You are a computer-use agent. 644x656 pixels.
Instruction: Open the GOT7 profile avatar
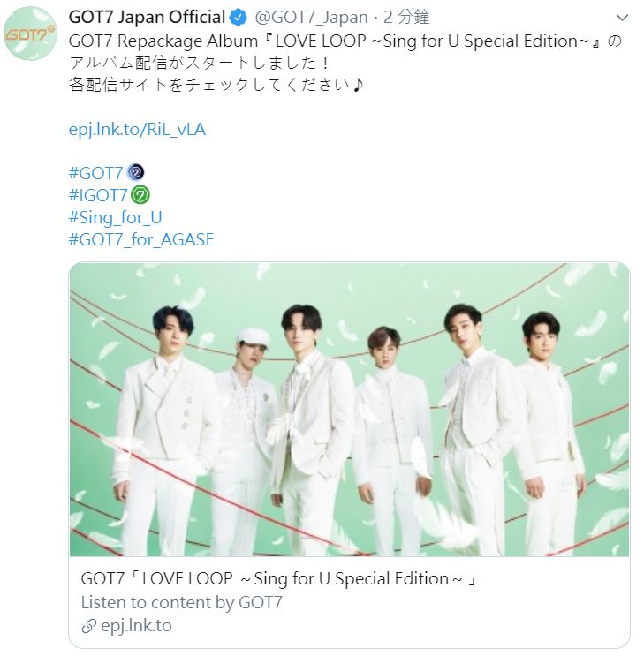(30, 33)
